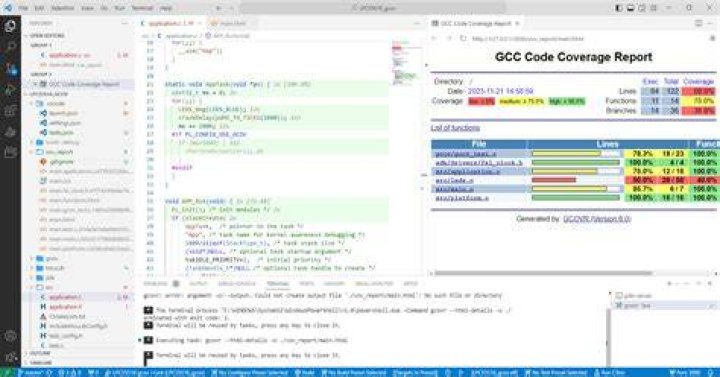Click the red low coverage legend swatch
This screenshot has height=377, width=720.
coord(481,101)
